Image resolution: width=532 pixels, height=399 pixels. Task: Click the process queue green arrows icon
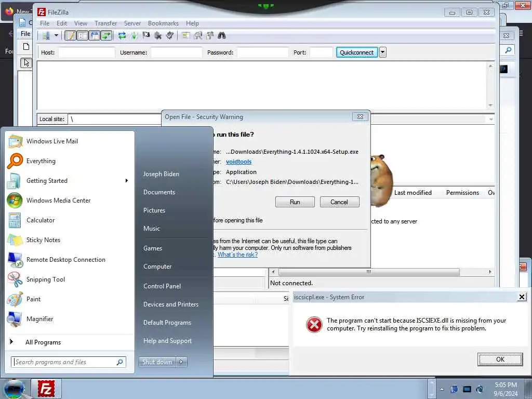click(135, 35)
